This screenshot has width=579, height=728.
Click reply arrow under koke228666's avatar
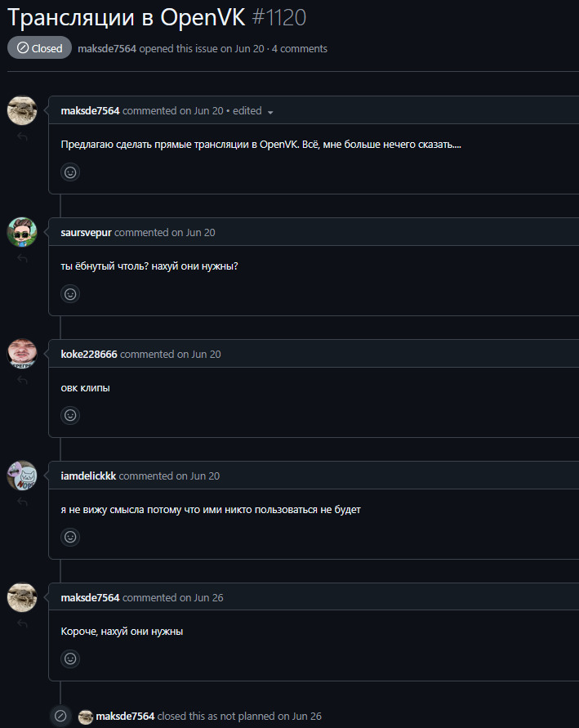click(22, 381)
